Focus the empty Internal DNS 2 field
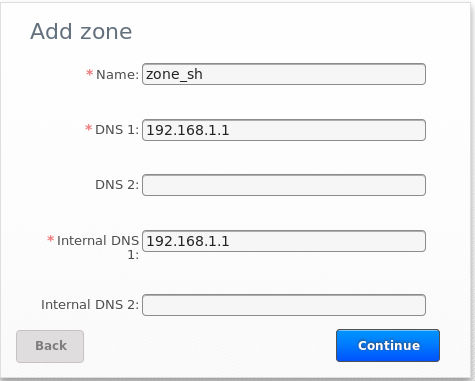Screen dimensions: 475x381 pyautogui.click(x=284, y=305)
